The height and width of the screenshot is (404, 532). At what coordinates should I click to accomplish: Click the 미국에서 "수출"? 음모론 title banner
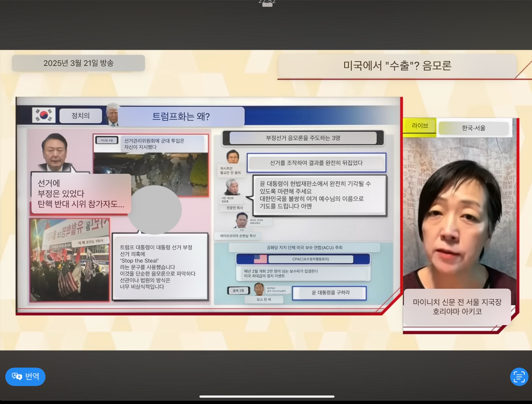tap(397, 66)
